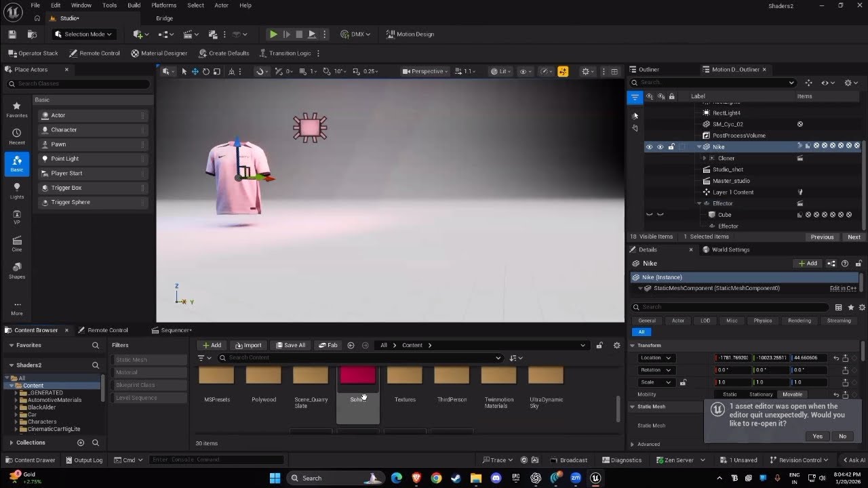Click Save All in Content Browser
This screenshot has width=868, height=488.
tap(291, 345)
